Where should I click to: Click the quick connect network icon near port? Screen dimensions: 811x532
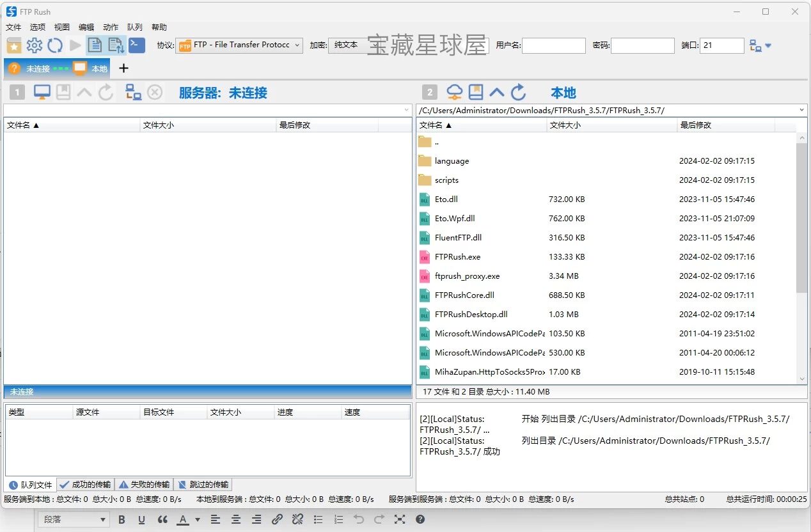755,45
